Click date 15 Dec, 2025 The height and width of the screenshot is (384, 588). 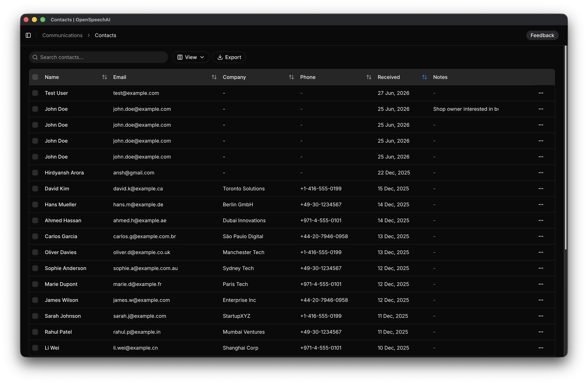coord(393,189)
